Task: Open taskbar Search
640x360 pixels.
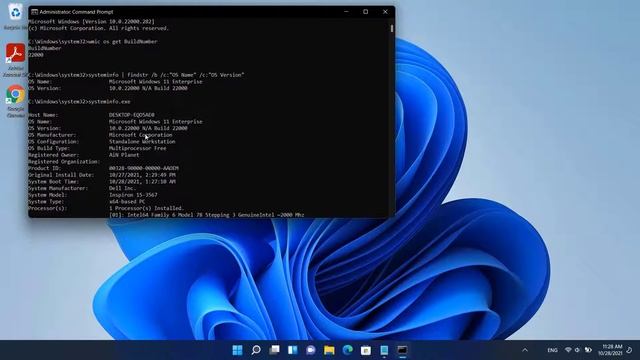Action: 256,350
